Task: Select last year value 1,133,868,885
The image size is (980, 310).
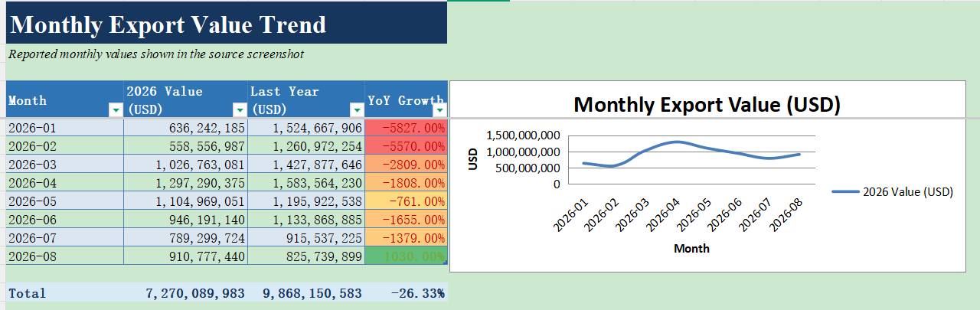Action: [x=306, y=220]
